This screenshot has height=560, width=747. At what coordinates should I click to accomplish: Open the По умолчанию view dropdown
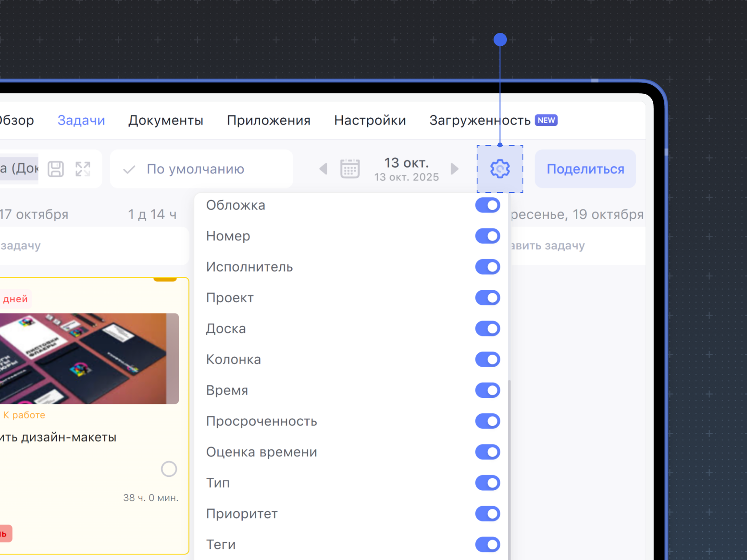click(201, 169)
